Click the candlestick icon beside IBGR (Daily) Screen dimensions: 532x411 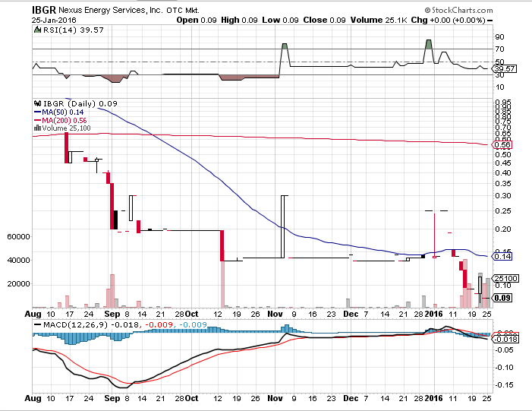click(x=37, y=103)
